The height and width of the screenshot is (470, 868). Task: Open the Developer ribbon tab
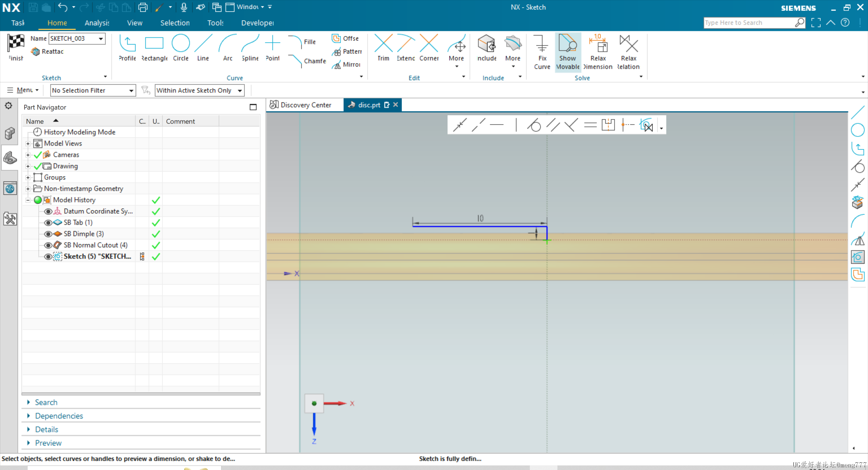257,23
